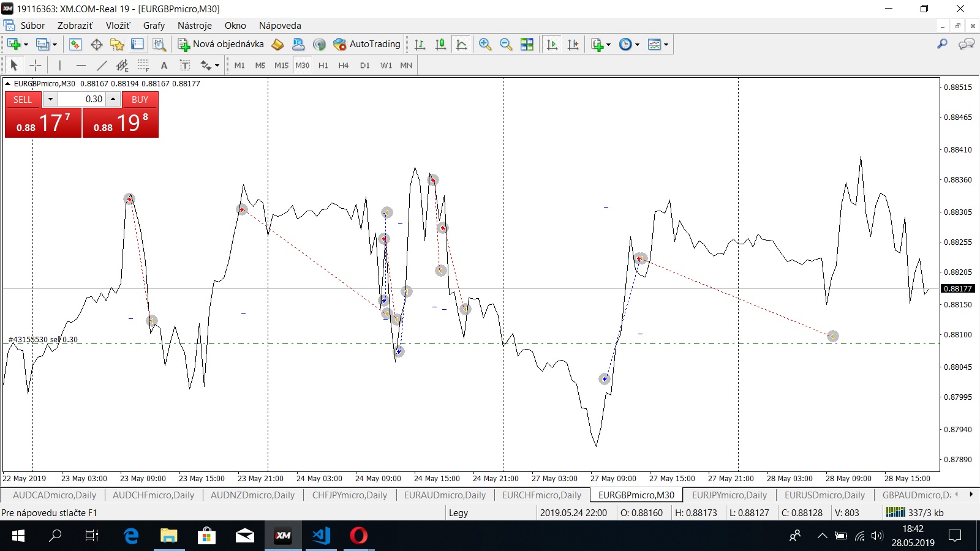Click the red SELL button

pos(23,99)
